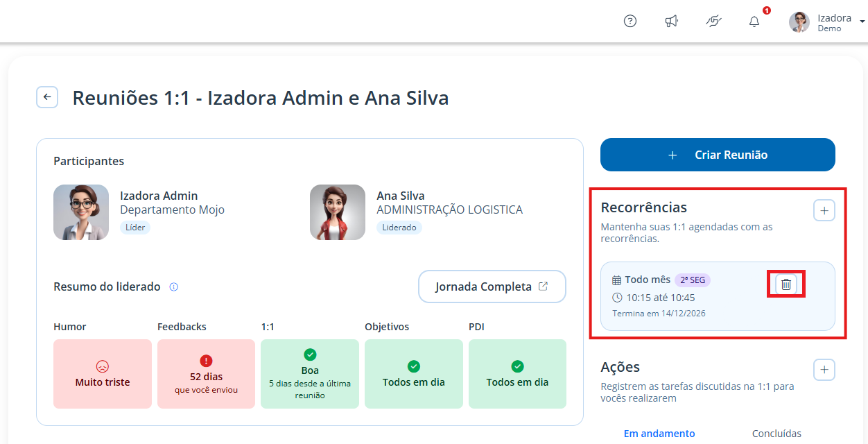Viewport: 868px width, 444px height.
Task: Click the calendar icon beside Todo mês
Action: point(617,280)
